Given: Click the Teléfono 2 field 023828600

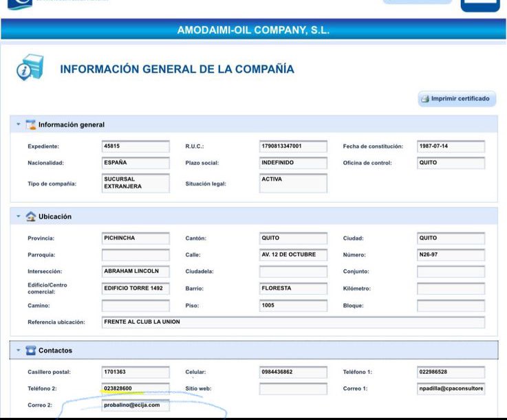Looking at the screenshot, I should [136, 388].
